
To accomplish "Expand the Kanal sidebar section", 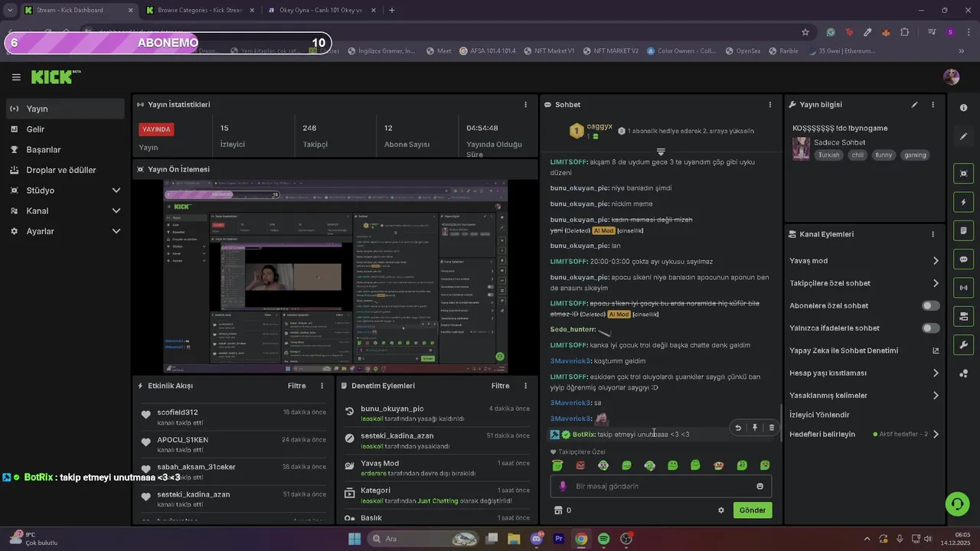I will [66, 211].
